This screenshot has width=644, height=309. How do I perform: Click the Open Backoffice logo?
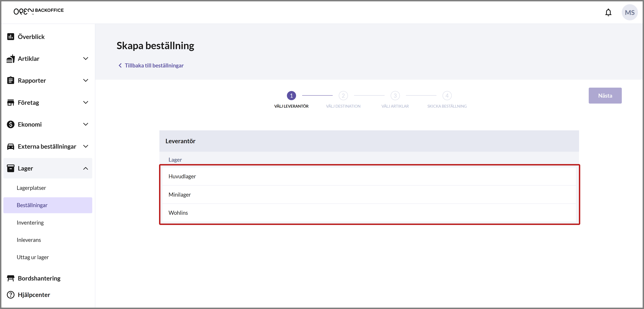(39, 11)
